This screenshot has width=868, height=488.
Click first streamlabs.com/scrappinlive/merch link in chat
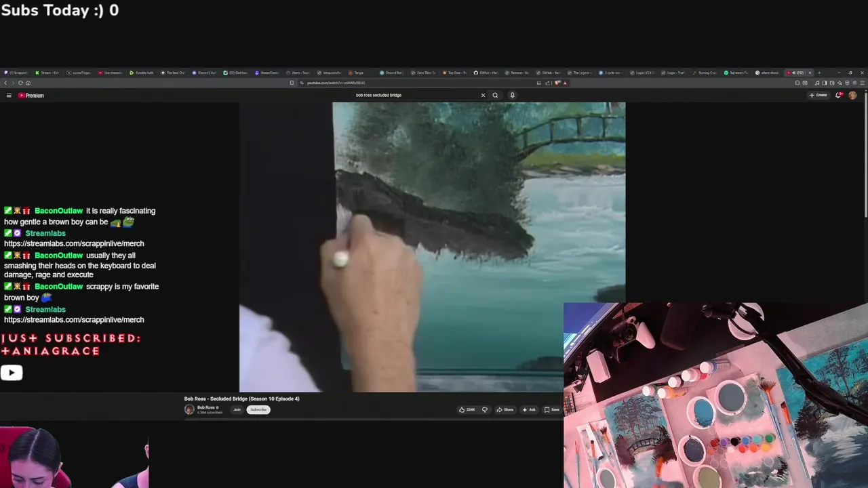tap(74, 243)
